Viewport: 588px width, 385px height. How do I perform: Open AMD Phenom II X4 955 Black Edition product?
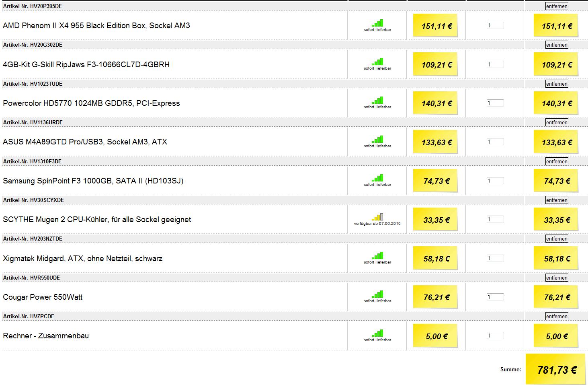click(x=96, y=25)
